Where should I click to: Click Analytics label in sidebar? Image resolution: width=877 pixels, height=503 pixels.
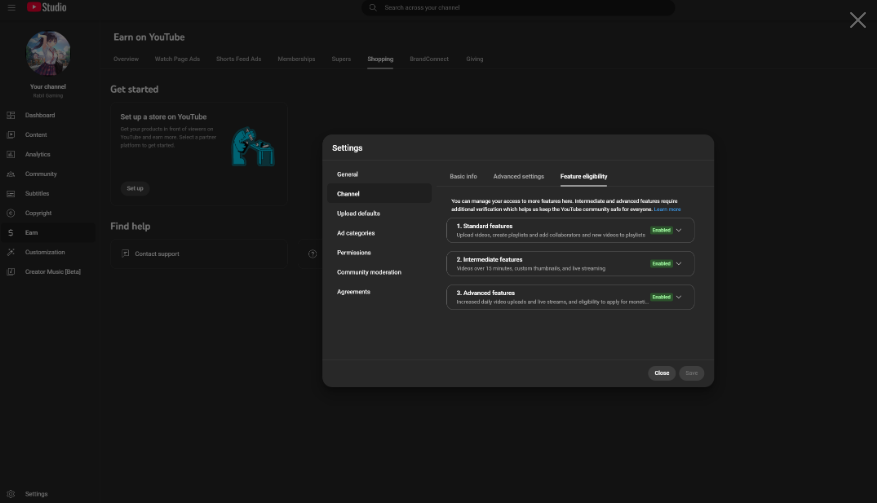[37, 154]
